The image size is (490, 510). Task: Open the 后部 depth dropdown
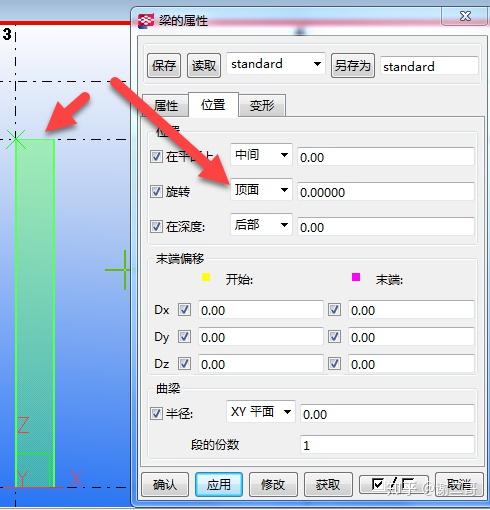[x=261, y=225]
